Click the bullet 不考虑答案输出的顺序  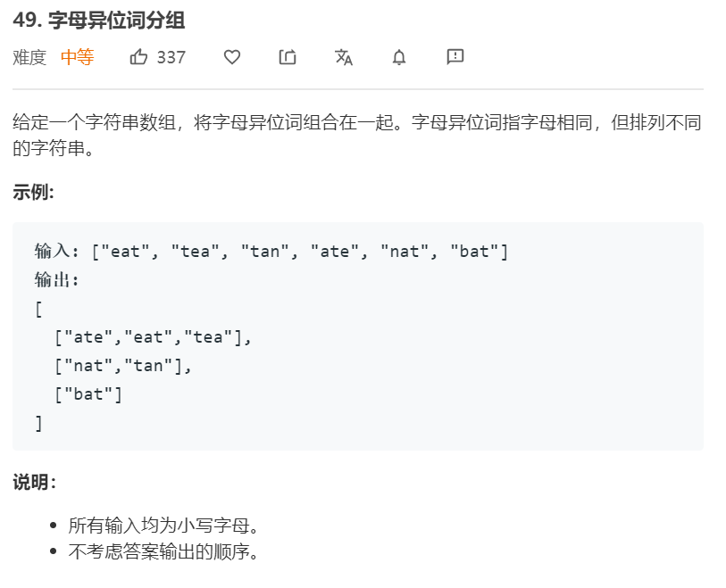[166, 551]
